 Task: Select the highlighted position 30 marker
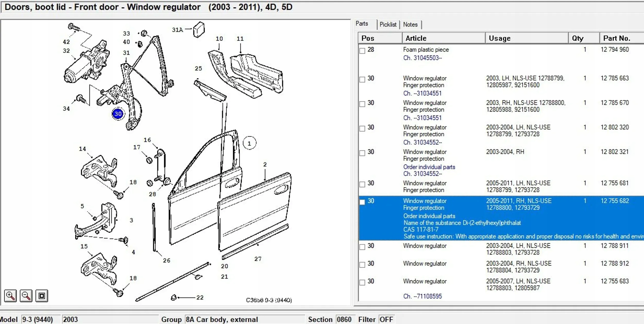[x=118, y=114]
